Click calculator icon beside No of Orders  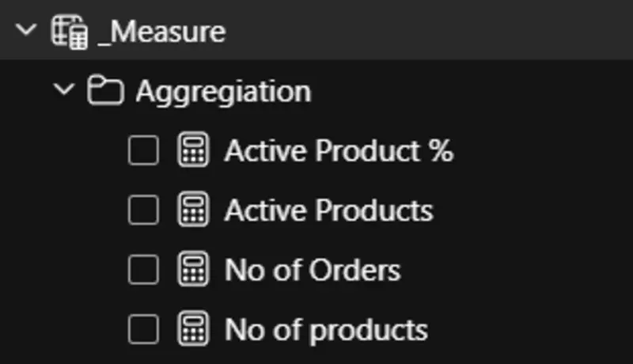click(x=193, y=270)
